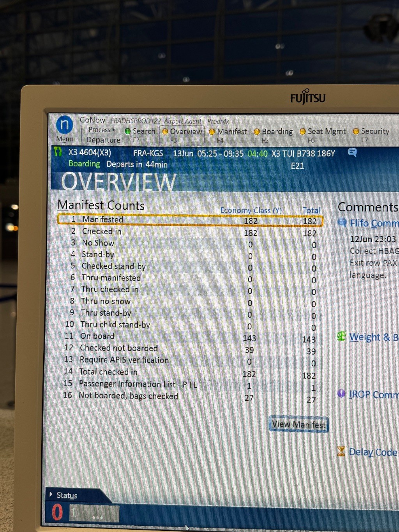399x532 pixels.
Task: Open the GoNow Menu logo button
Action: [64, 125]
